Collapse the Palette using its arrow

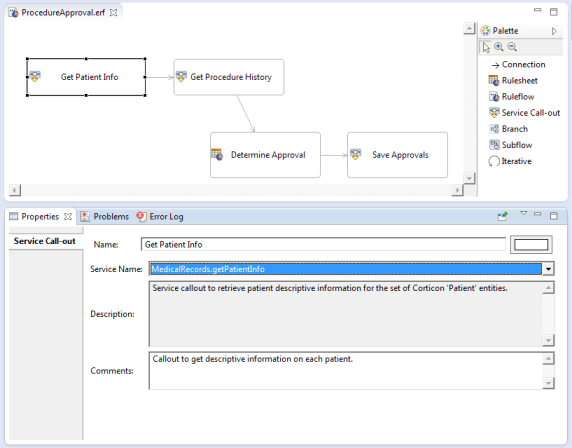coord(554,31)
